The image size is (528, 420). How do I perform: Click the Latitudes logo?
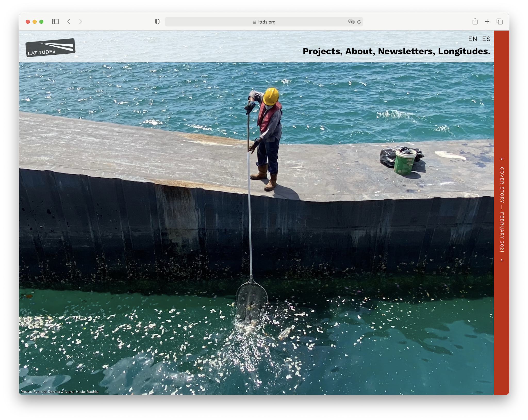point(50,48)
